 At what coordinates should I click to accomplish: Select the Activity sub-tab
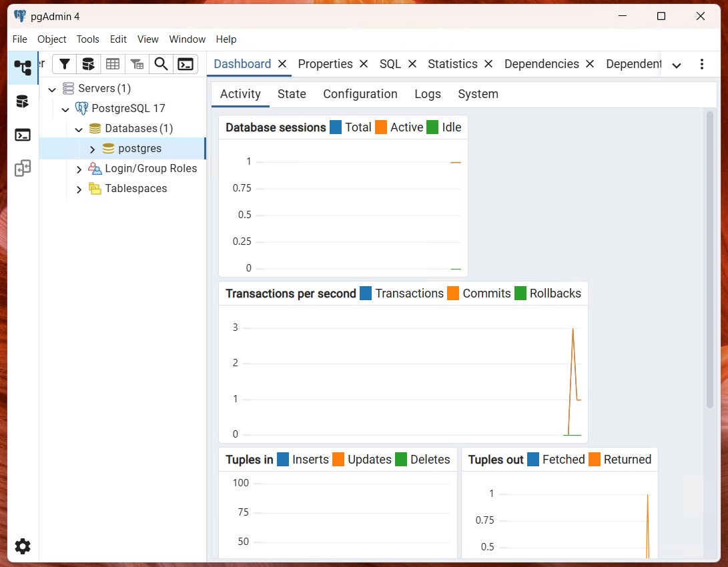click(x=240, y=94)
